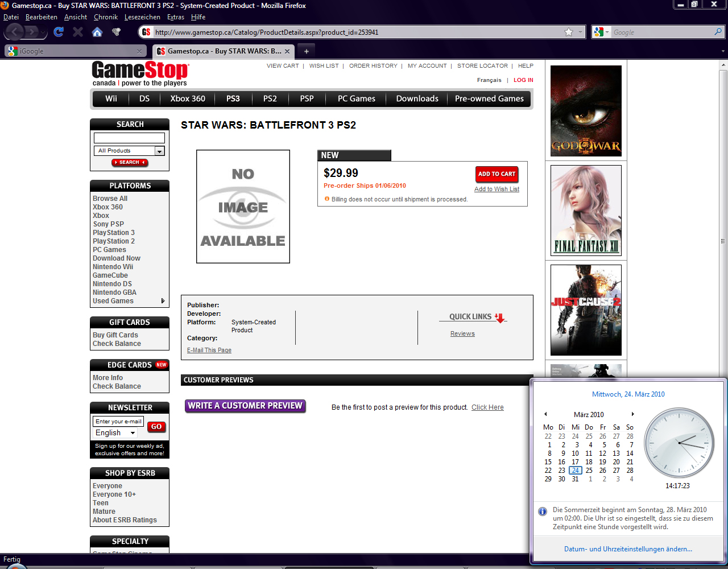The width and height of the screenshot is (728, 569).
Task: Open the Hilfe menu
Action: coord(198,17)
